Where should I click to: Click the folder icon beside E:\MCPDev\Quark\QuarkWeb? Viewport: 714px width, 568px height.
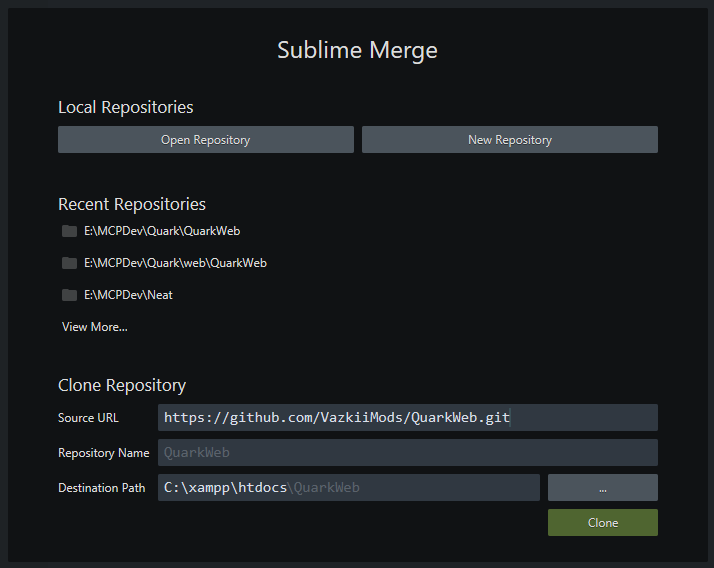[69, 231]
